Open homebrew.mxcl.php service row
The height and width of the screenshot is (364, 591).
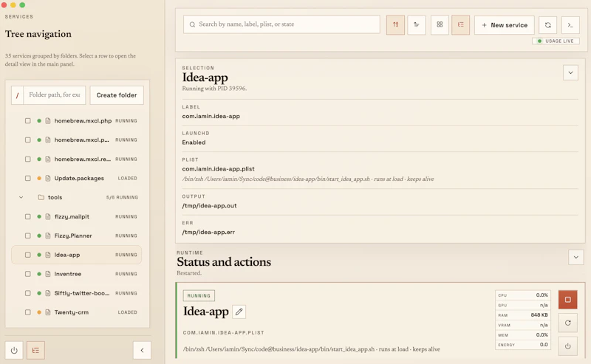77,121
